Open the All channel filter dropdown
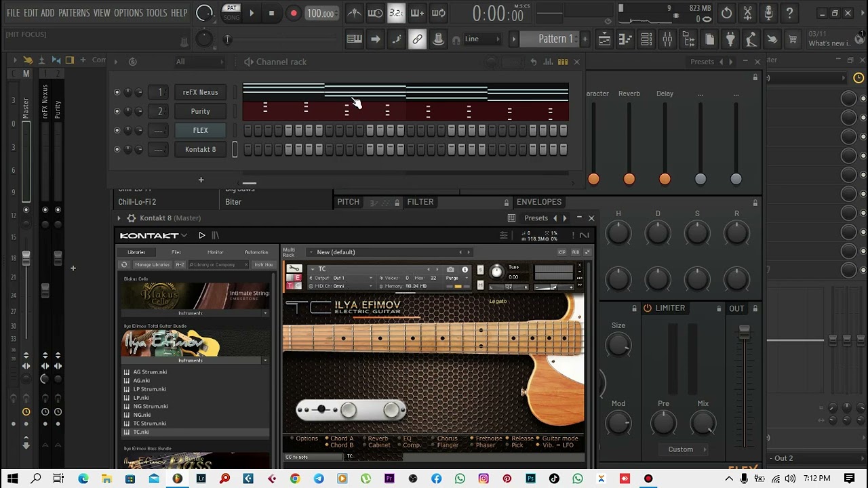The width and height of the screenshot is (868, 488). [199, 62]
